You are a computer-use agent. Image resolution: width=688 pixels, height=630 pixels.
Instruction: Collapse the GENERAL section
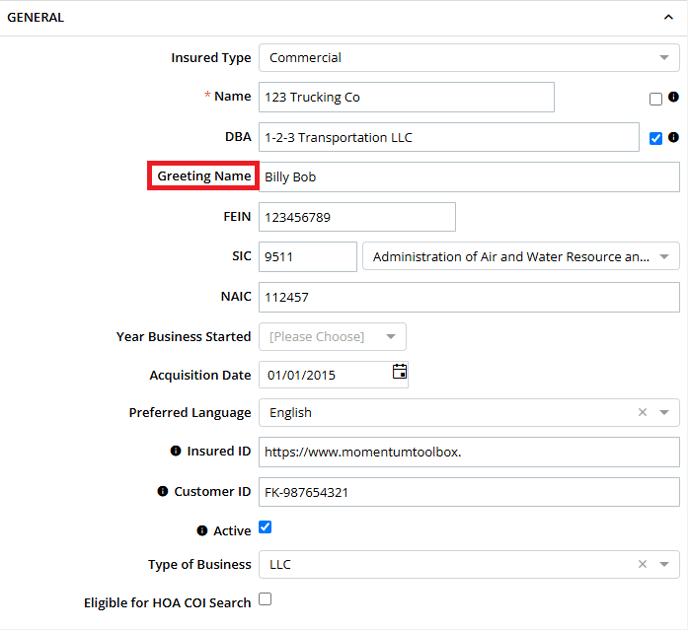668,18
